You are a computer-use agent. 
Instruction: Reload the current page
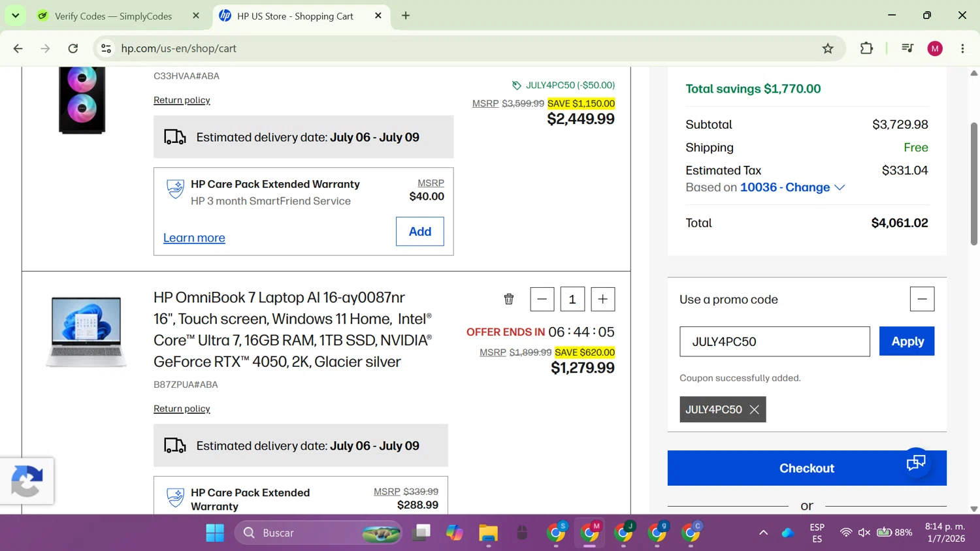click(73, 48)
